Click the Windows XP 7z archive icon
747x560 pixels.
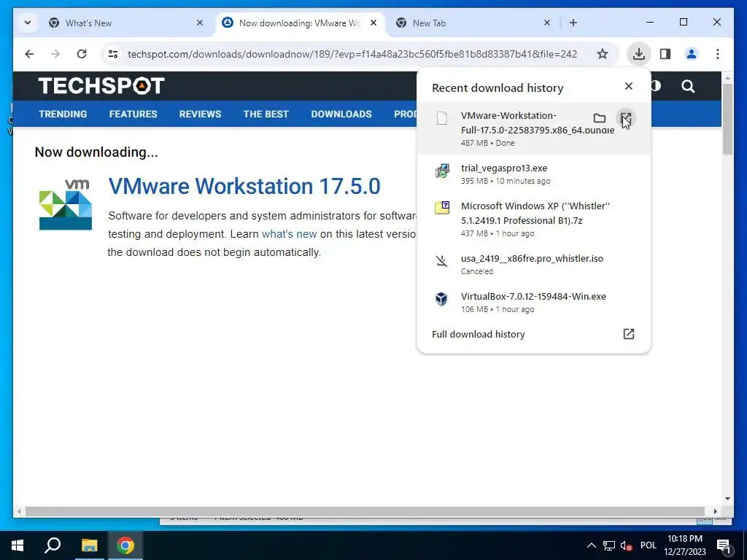click(x=441, y=208)
